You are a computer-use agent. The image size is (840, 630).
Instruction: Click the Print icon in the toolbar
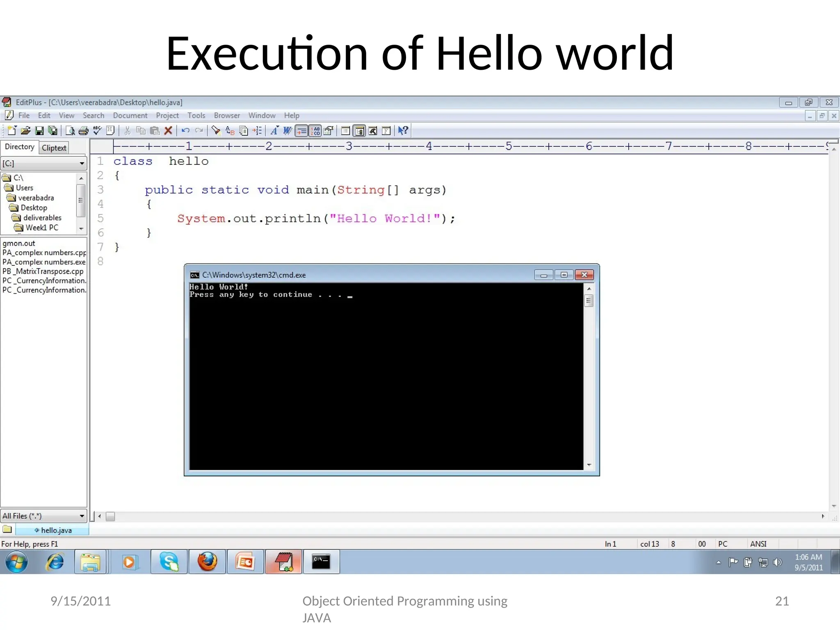click(83, 131)
